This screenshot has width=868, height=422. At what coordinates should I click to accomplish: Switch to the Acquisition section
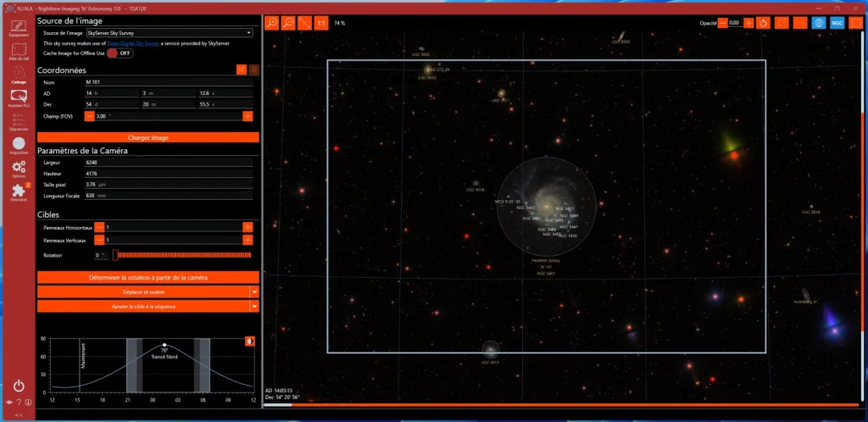tap(18, 147)
